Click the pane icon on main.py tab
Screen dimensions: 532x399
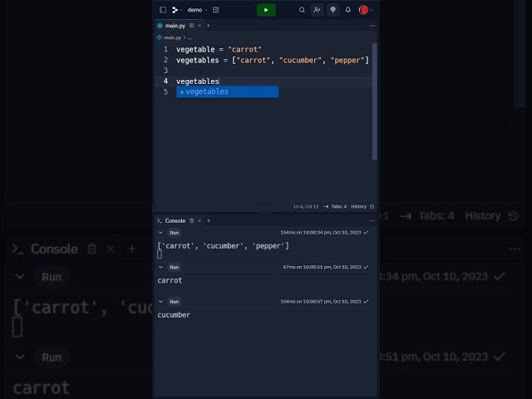click(x=192, y=26)
